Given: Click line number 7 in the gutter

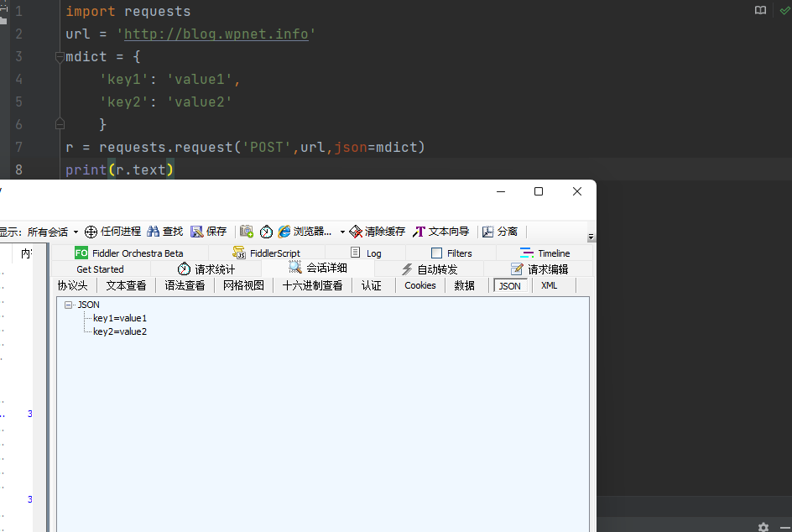Looking at the screenshot, I should [x=18, y=147].
